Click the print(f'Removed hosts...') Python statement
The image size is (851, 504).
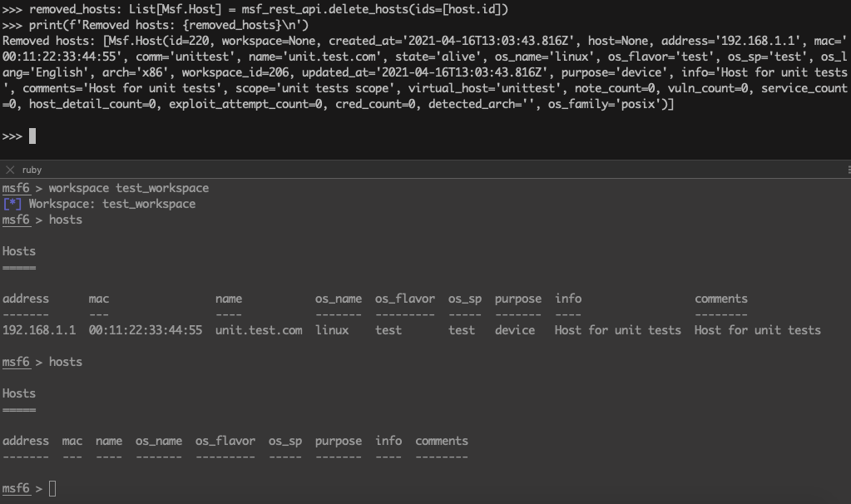[169, 25]
